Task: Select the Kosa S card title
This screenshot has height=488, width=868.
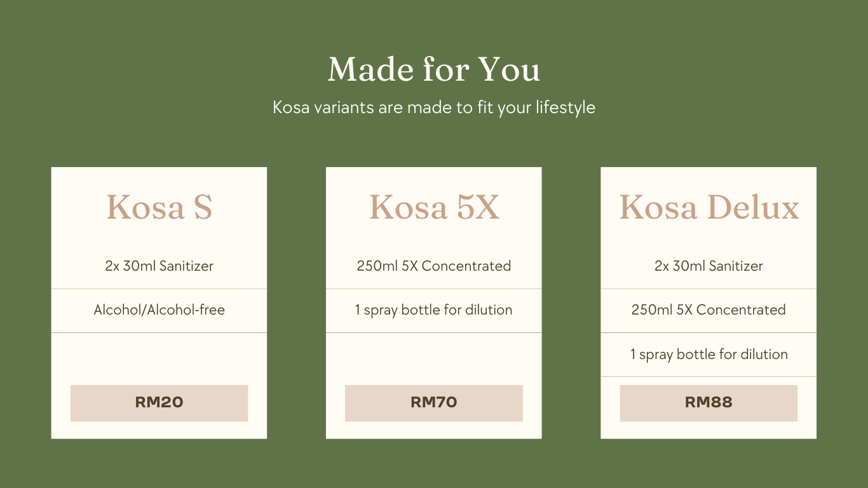Action: tap(159, 207)
